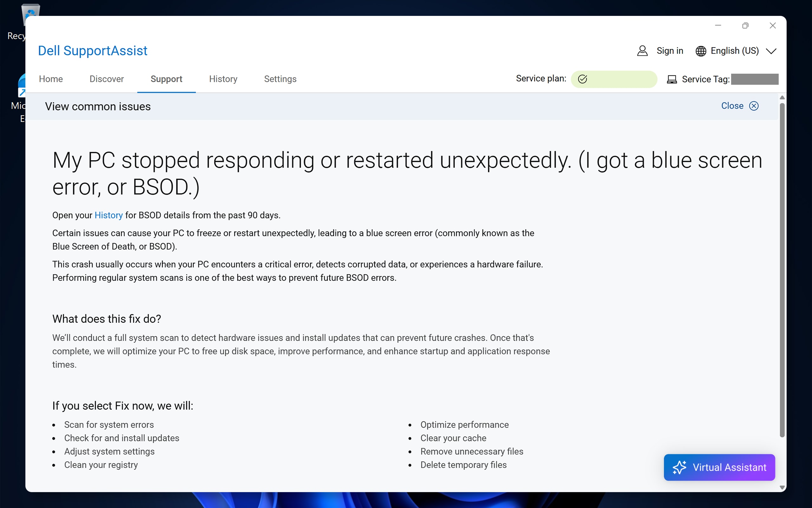Click the laptop icon next to Service Tag
Image resolution: width=812 pixels, height=508 pixels.
pyautogui.click(x=672, y=79)
